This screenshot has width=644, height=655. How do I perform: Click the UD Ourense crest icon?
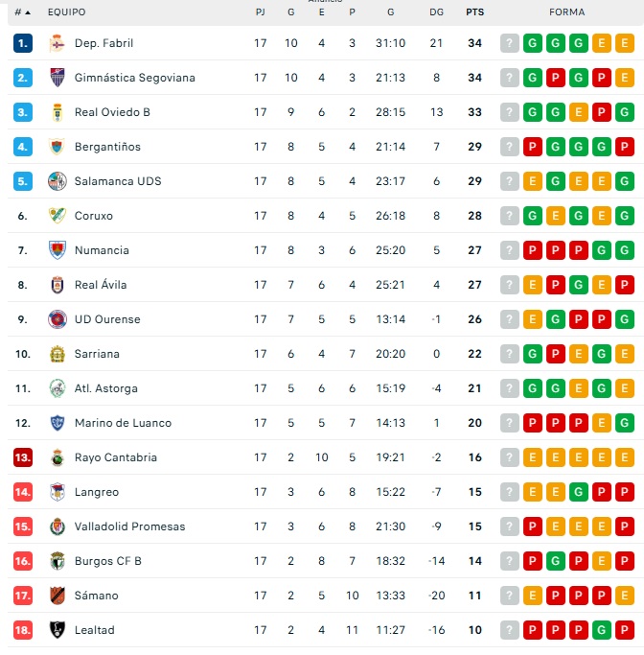click(x=57, y=319)
